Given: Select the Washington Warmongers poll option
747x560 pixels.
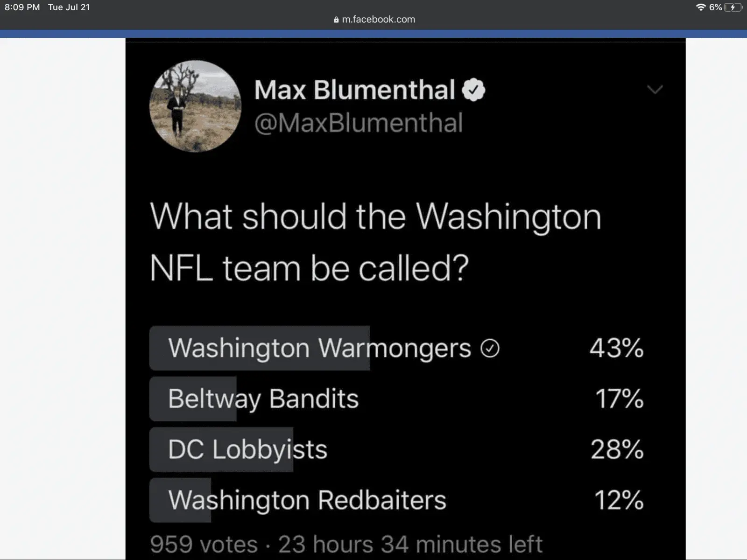Looking at the screenshot, I should 319,348.
